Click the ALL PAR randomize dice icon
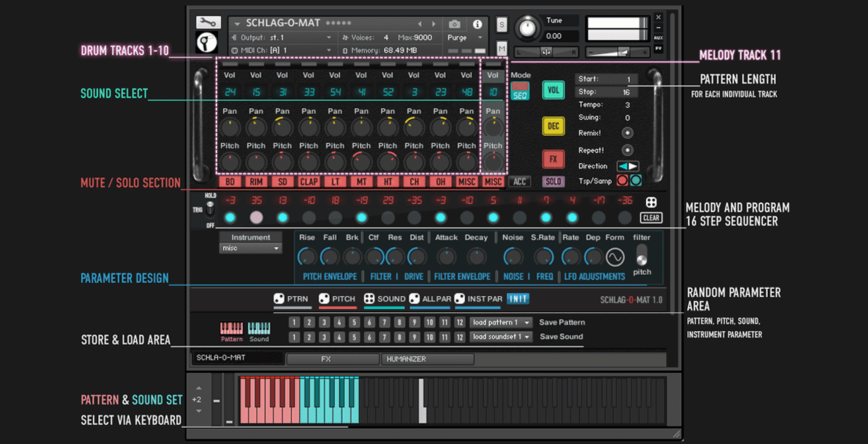868x444 pixels. 414,299
